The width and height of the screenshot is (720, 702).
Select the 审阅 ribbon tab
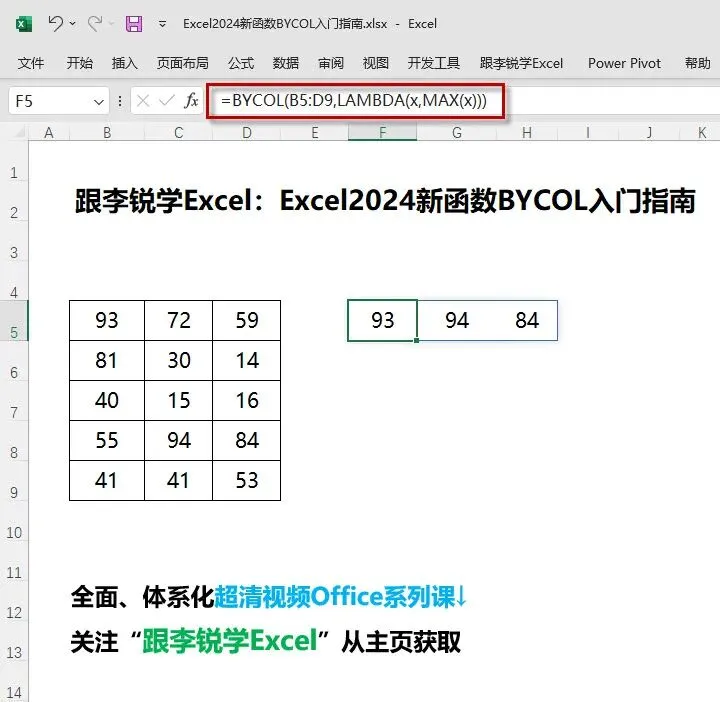point(331,63)
